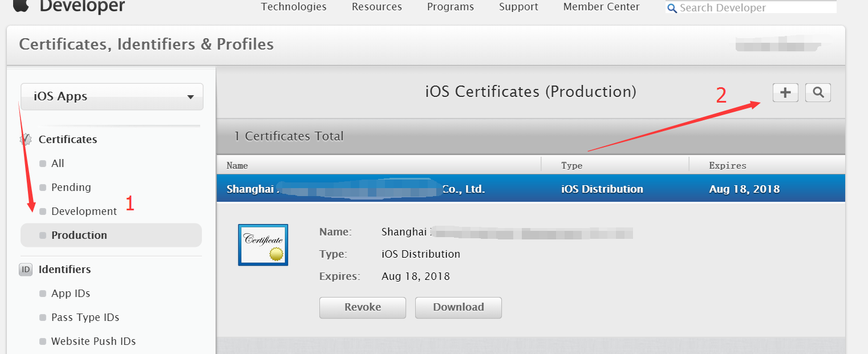Click iOS Certificates (Production) title

531,91
